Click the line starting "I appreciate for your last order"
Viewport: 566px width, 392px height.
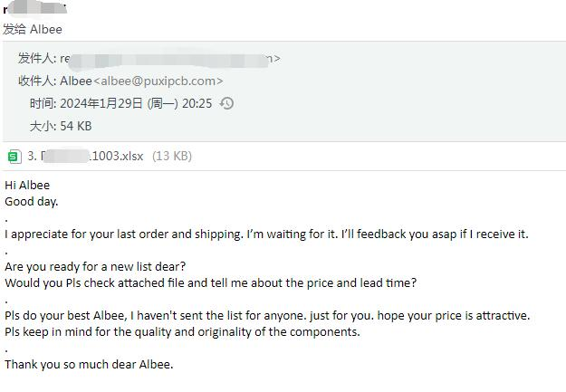pyautogui.click(x=266, y=234)
